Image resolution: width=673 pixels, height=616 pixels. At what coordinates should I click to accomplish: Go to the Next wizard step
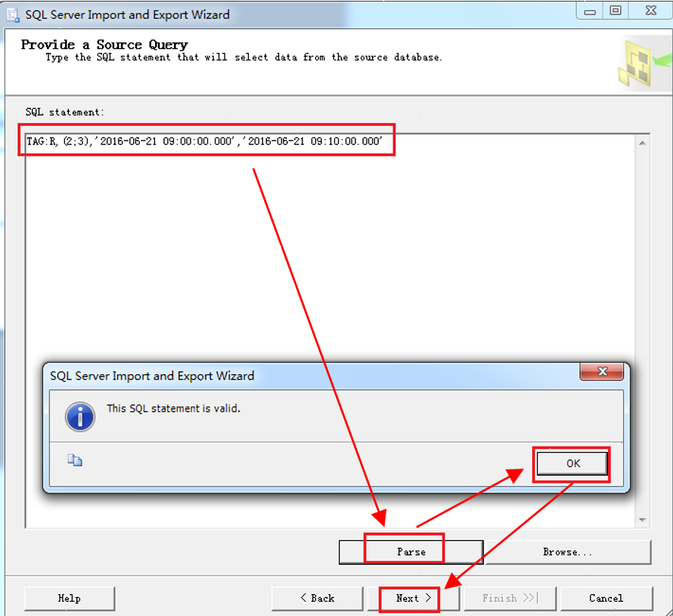click(413, 599)
